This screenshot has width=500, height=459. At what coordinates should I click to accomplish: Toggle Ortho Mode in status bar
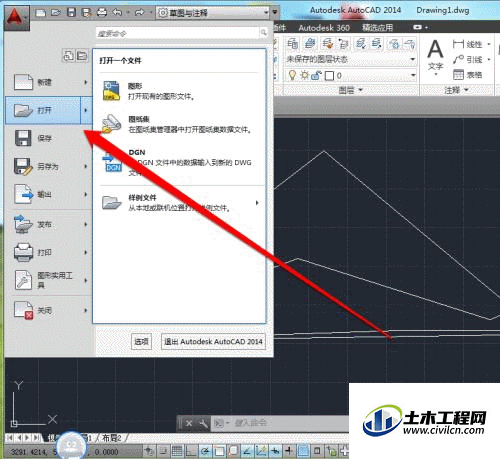[x=191, y=451]
